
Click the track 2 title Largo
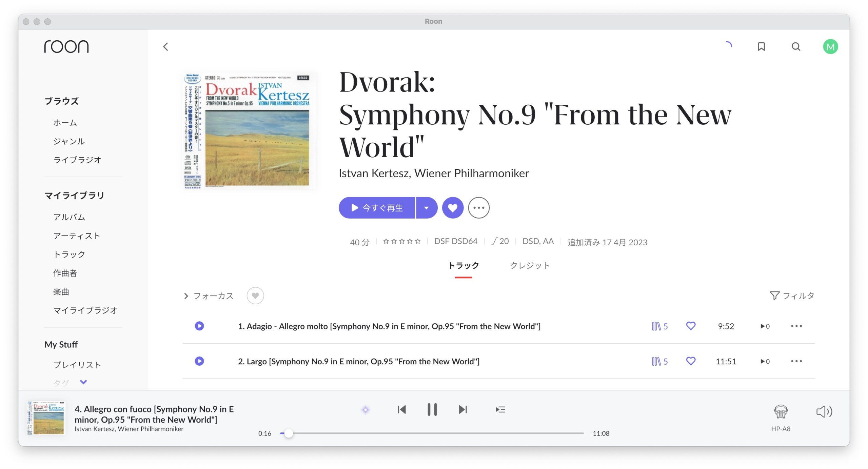click(359, 362)
